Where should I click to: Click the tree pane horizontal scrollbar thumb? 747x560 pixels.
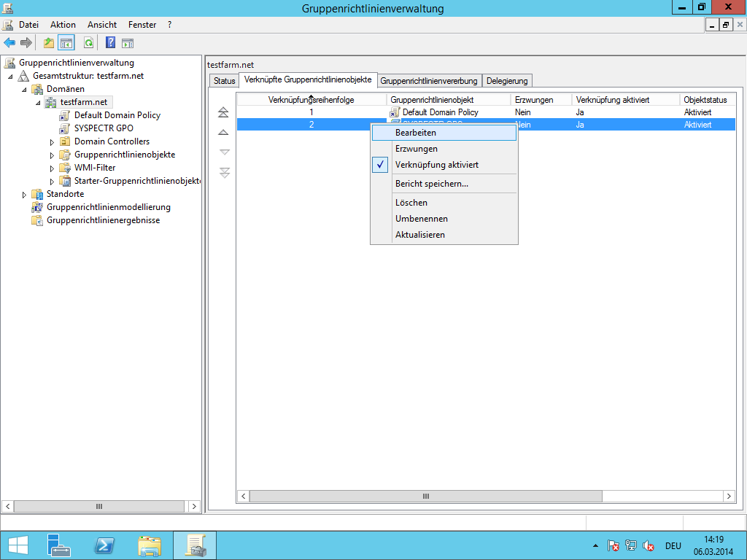coord(99,507)
